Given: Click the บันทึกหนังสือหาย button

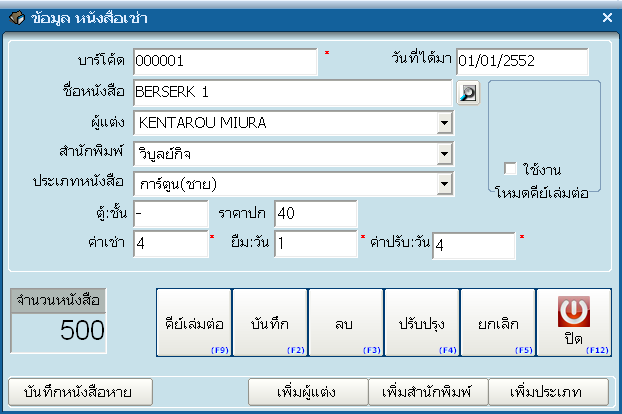Looking at the screenshot, I should 80,392.
